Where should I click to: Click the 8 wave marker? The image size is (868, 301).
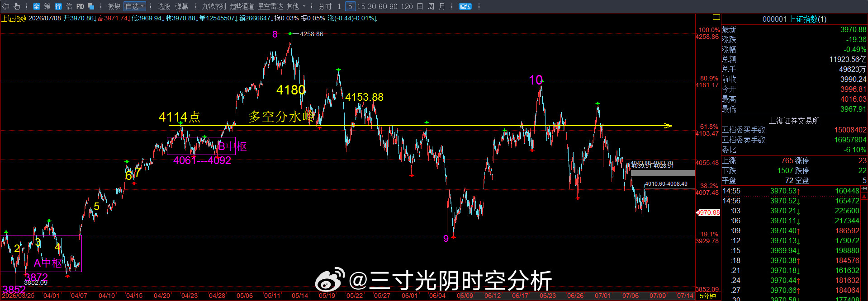pos(275,34)
